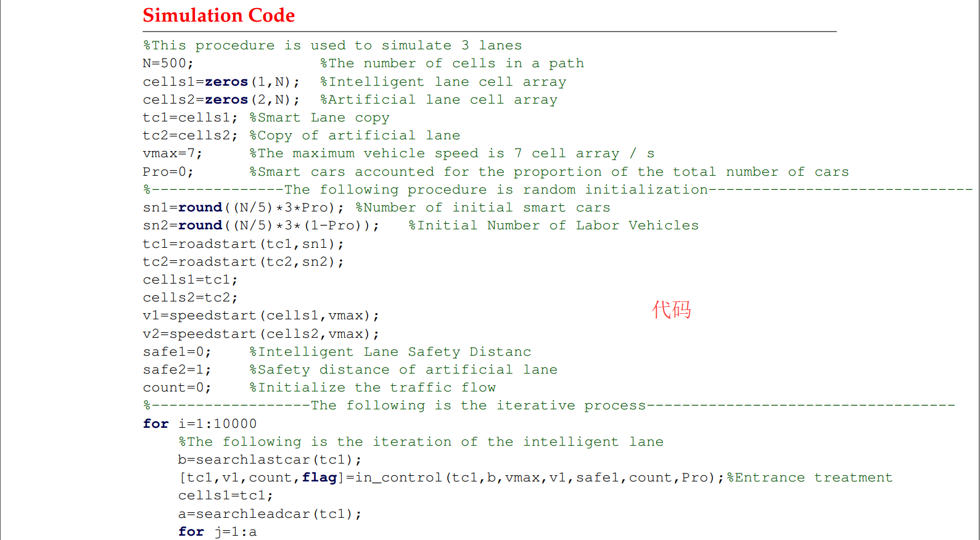
Task: Click the comment '%Artificial lane cell array'
Action: click(439, 100)
